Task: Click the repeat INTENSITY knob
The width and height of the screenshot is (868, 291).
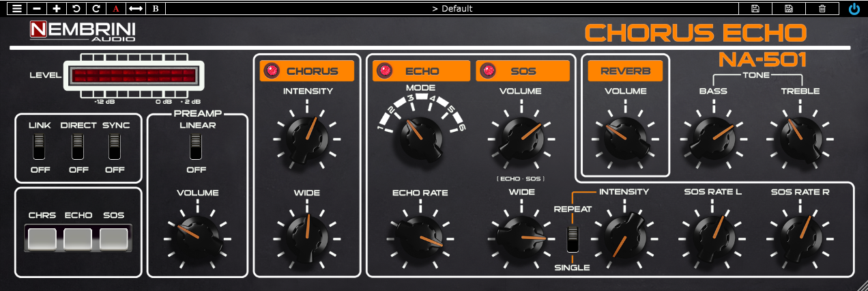Action: point(625,238)
